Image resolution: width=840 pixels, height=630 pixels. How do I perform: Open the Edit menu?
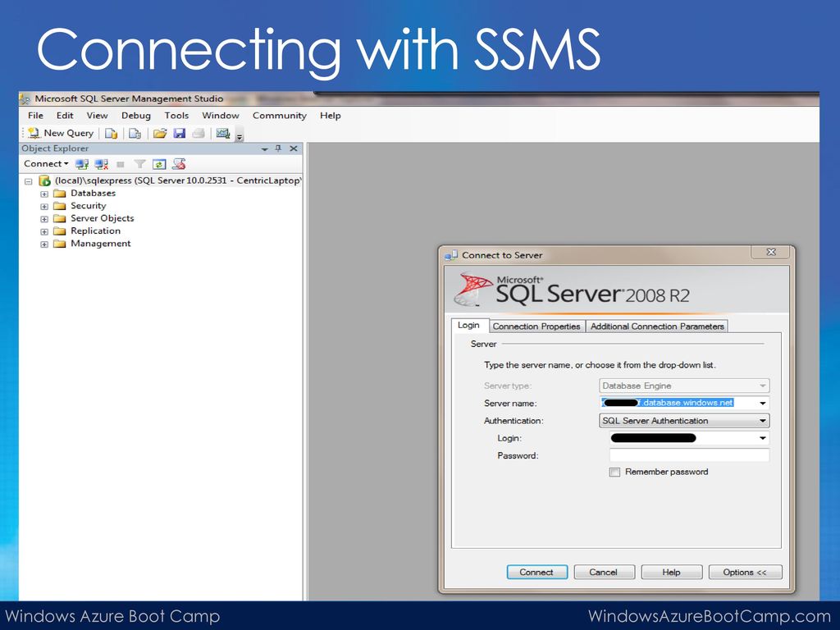tap(65, 115)
